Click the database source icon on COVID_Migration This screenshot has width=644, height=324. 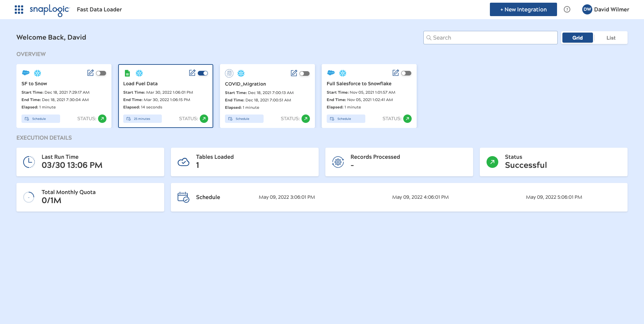(229, 73)
